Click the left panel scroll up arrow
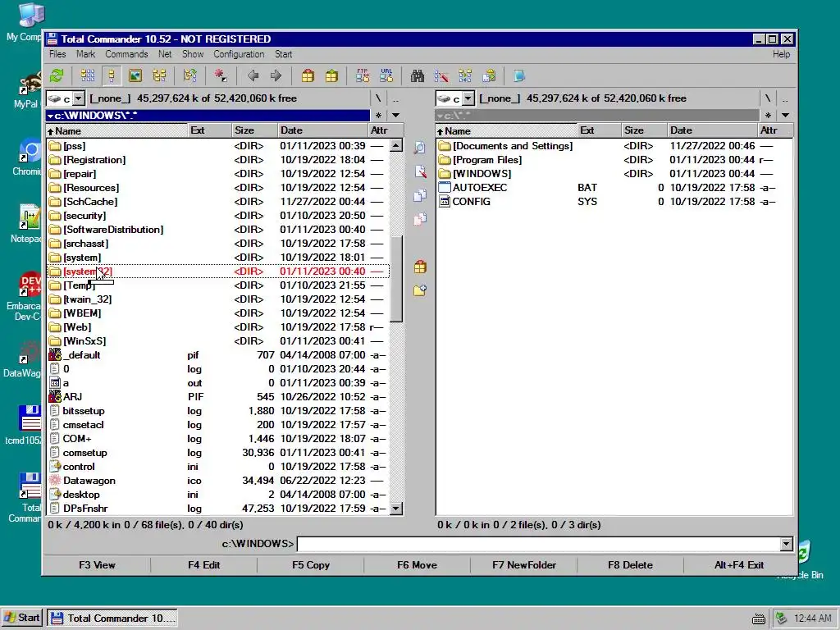Image resolution: width=840 pixels, height=630 pixels. [396, 145]
